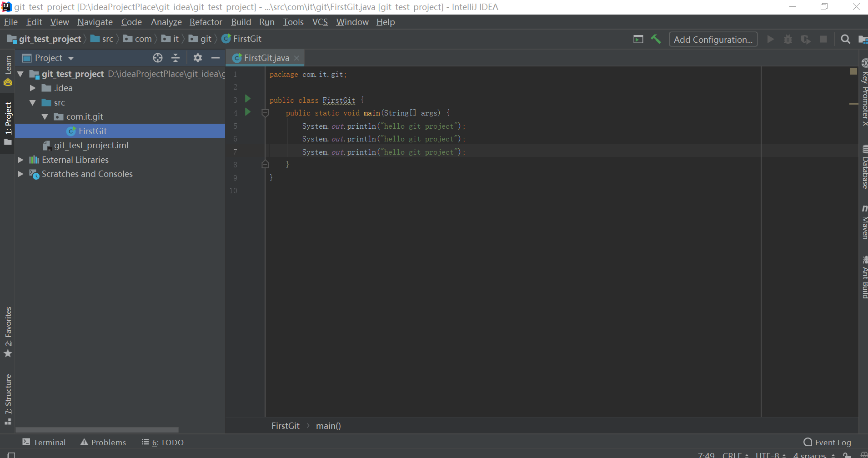Toggle the 7: Structure tool window
The height and width of the screenshot is (458, 868).
8,399
